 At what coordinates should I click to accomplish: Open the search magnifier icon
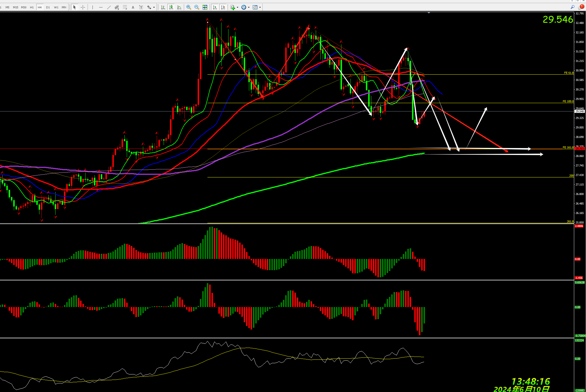(x=572, y=7)
